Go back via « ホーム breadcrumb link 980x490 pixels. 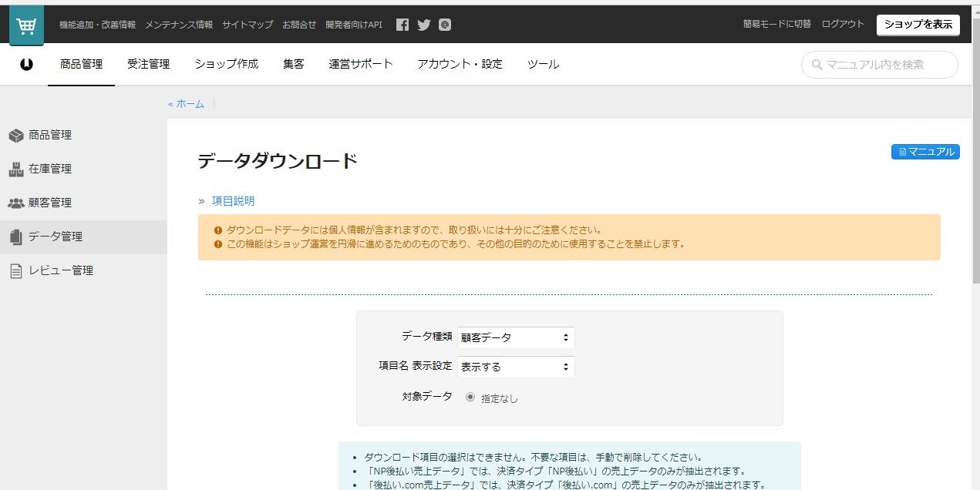coord(186,104)
